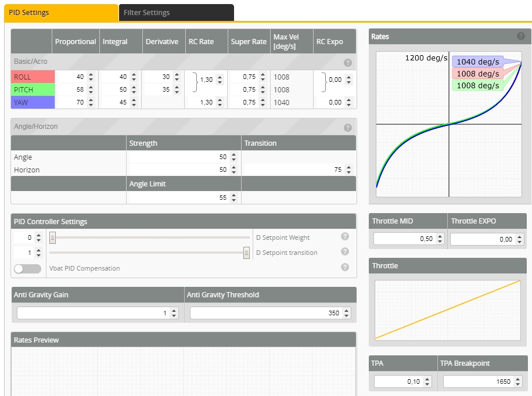Click the shared Roll/Pitch RC Rate field
Screen dimensions: 532x396
pyautogui.click(x=211, y=80)
